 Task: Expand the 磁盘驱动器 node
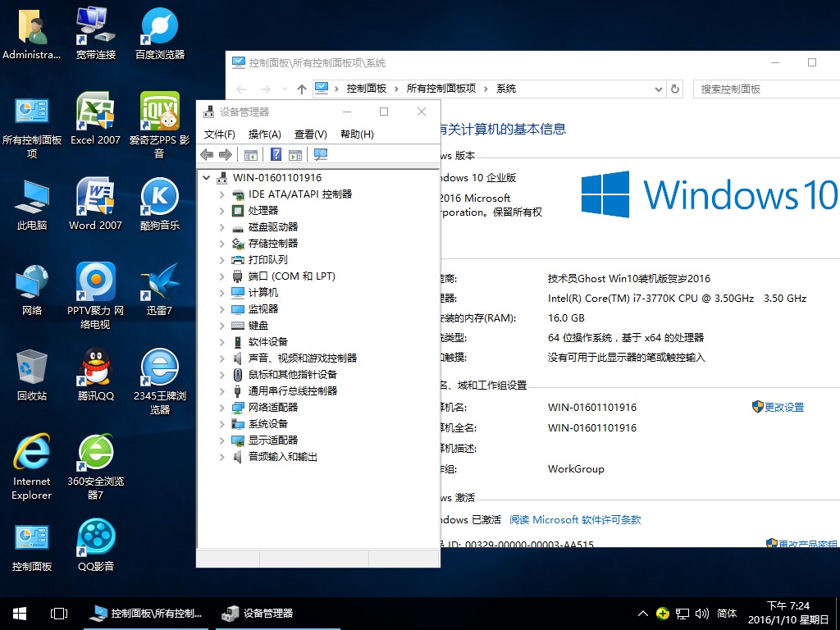coord(221,227)
